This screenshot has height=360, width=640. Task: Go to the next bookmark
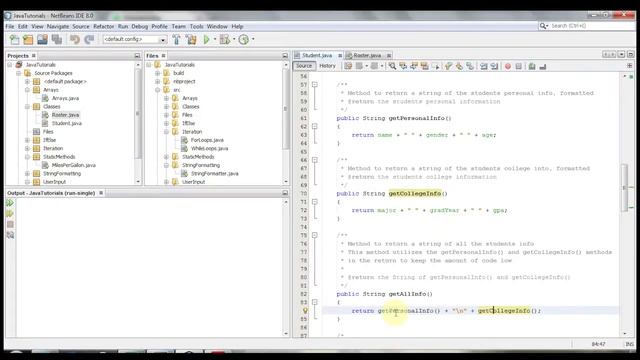click(459, 66)
